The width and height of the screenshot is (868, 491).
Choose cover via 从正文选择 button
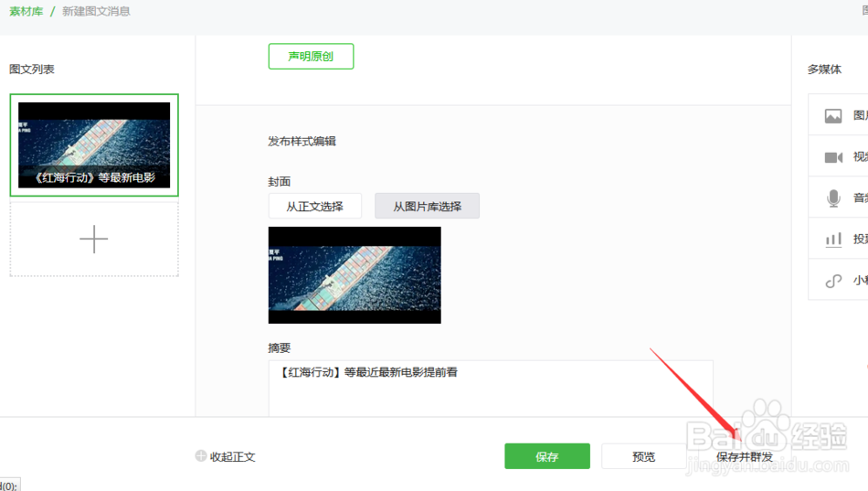click(315, 206)
